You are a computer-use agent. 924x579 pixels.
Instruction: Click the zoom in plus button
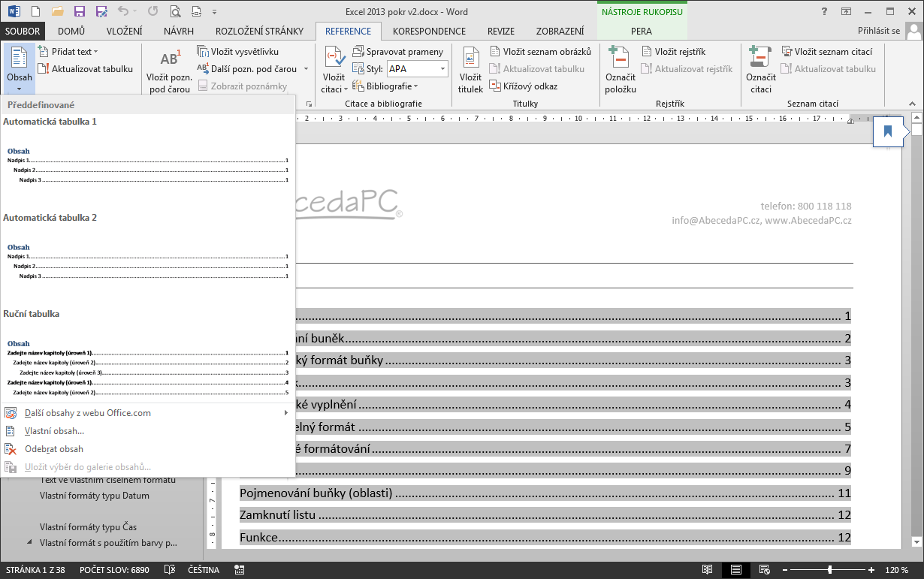tap(872, 570)
